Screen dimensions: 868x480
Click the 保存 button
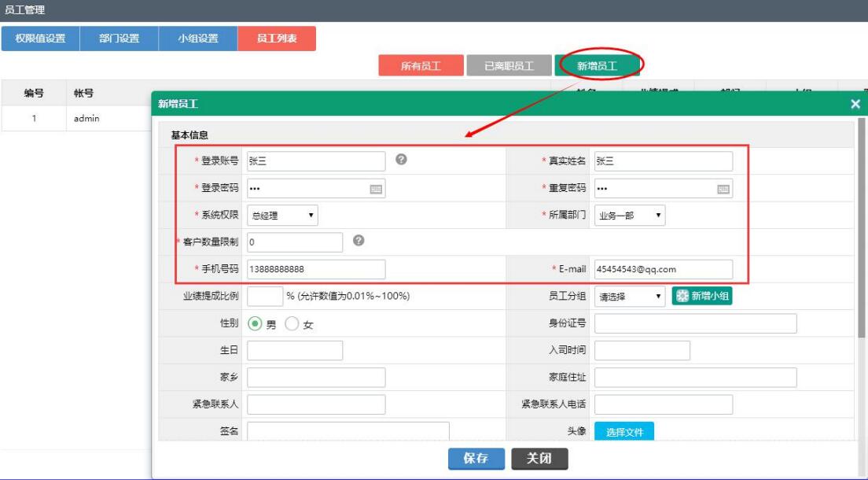(476, 459)
